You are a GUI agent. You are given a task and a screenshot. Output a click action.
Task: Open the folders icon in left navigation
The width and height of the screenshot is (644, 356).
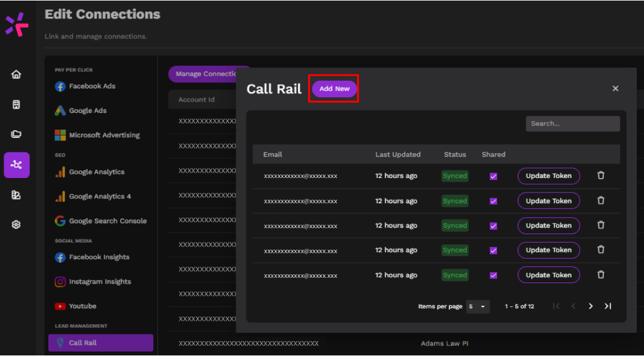click(16, 134)
